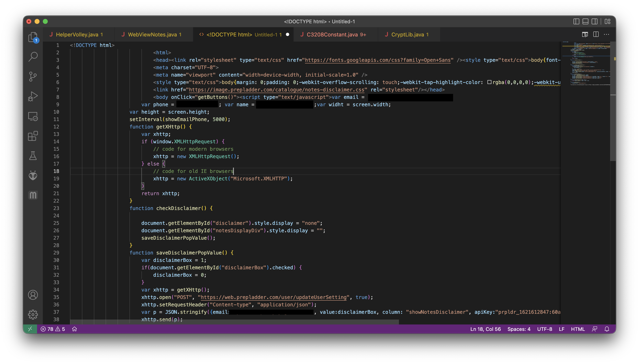
Task: Open the Google Fonts stylesheet link
Action: click(377, 60)
